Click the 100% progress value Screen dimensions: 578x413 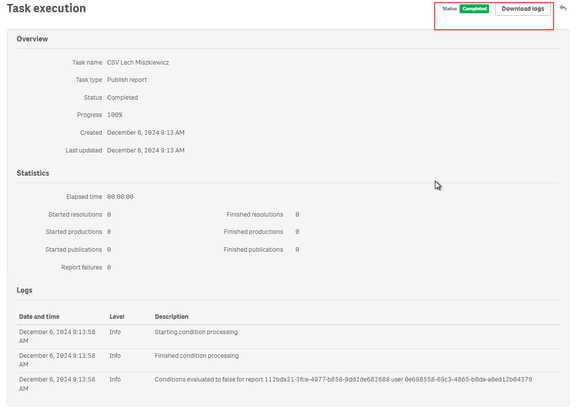(x=115, y=115)
